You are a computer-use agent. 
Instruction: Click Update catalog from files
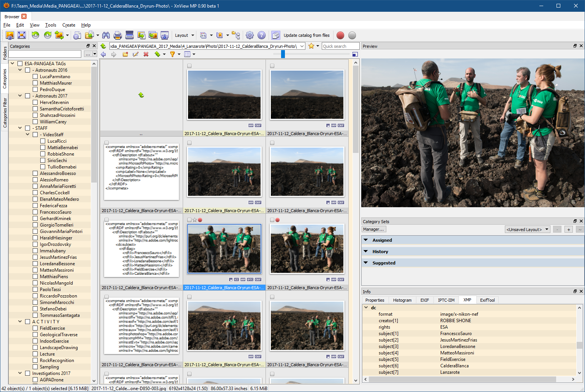point(306,35)
